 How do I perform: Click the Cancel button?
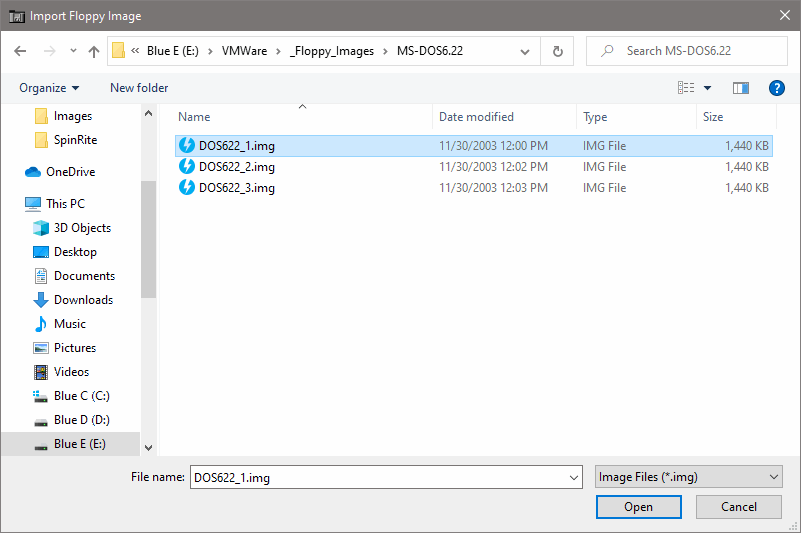coord(739,506)
